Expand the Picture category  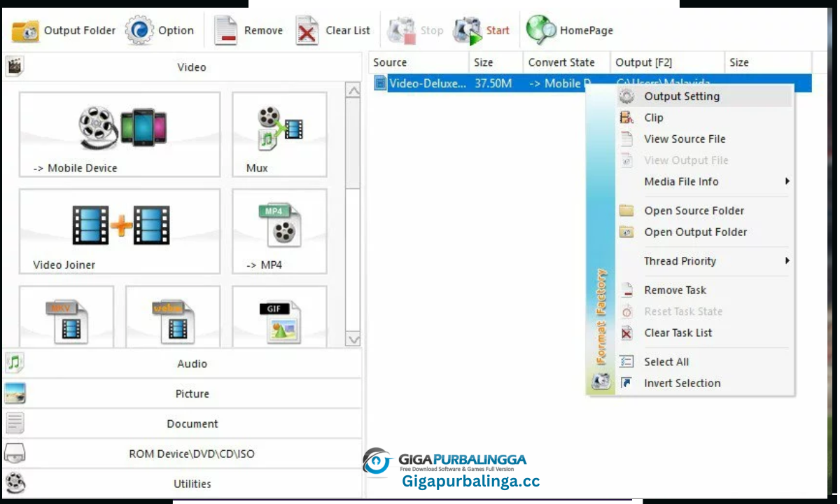[x=182, y=393]
